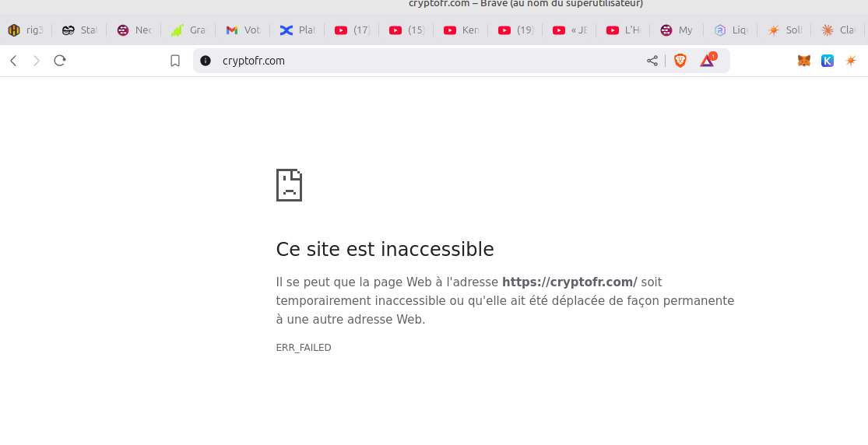
Task: Switch to the YouTube (15) tab
Action: click(x=406, y=30)
